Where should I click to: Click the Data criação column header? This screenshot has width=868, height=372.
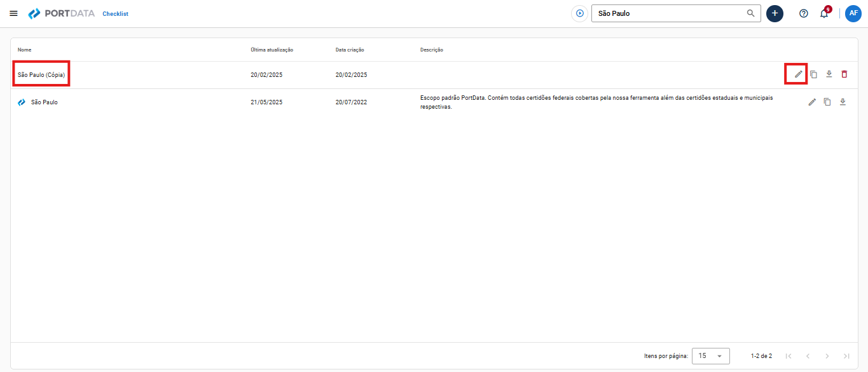(x=350, y=50)
